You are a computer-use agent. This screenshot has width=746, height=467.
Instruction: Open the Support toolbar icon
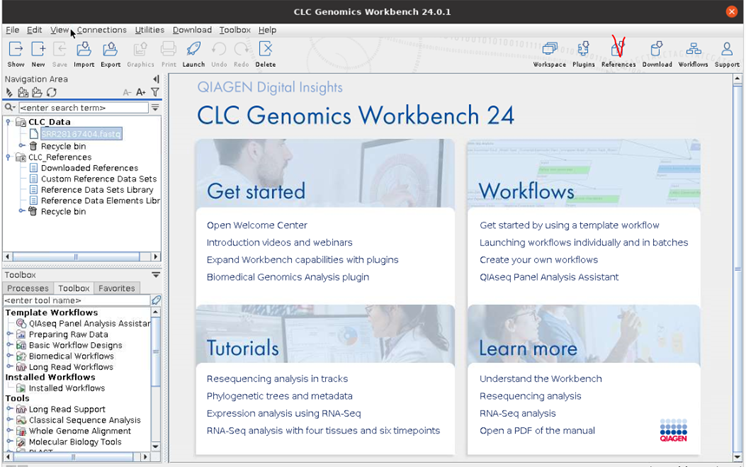726,49
